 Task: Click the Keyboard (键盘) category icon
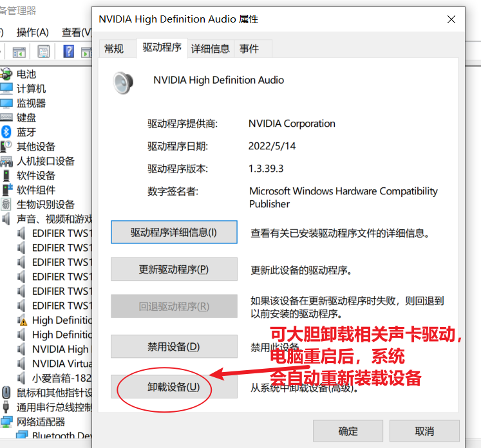[6, 117]
